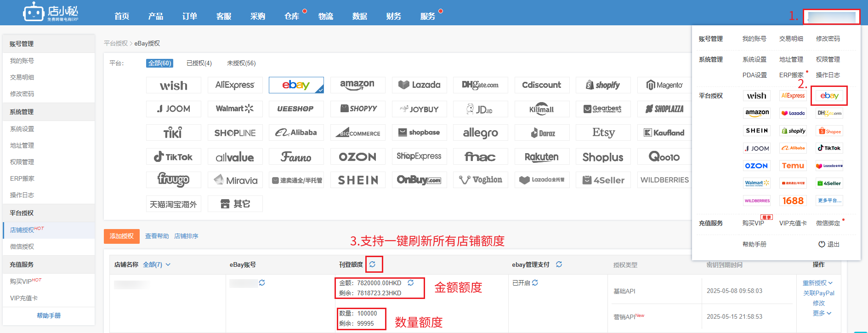Select the UEESHOP platform tile
This screenshot has width=868, height=333.
(x=296, y=109)
